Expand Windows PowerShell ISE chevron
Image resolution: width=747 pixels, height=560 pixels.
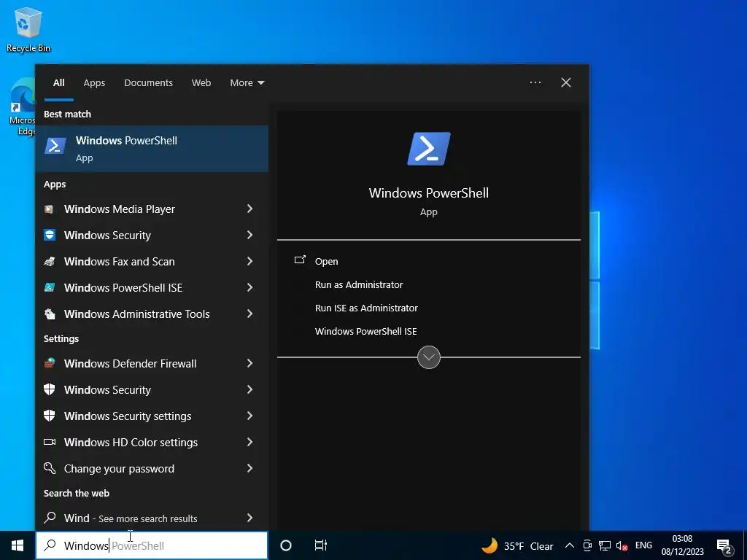pyautogui.click(x=249, y=287)
